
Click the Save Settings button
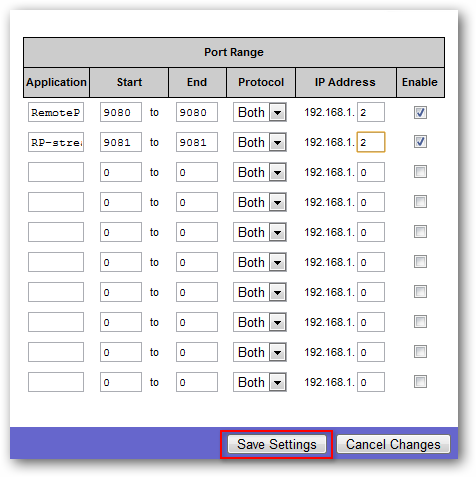[277, 444]
